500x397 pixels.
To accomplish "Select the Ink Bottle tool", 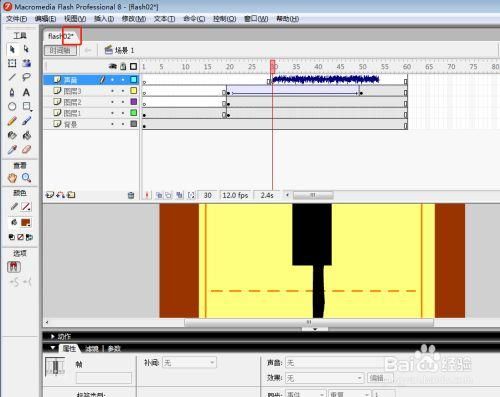I will point(12,135).
